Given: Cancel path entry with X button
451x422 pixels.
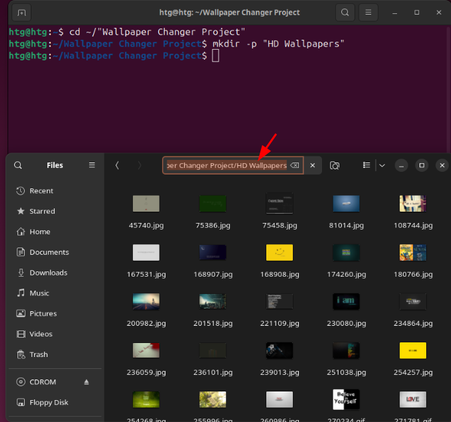Looking at the screenshot, I should point(312,165).
